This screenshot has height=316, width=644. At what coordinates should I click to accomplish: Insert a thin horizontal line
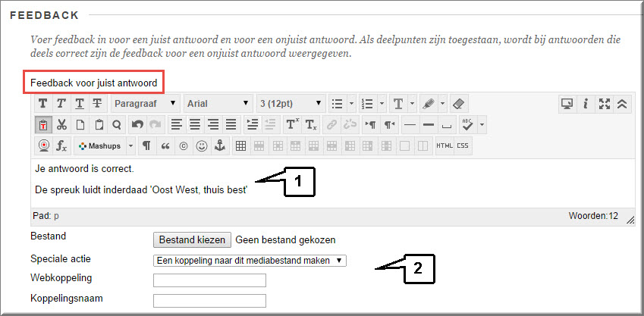coord(410,125)
